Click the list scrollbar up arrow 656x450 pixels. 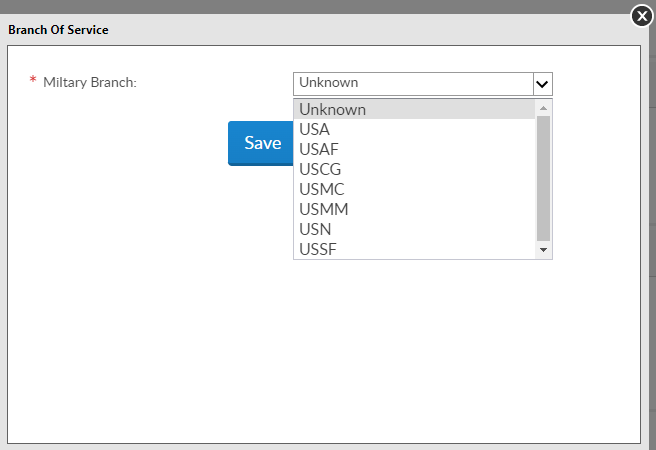(544, 108)
